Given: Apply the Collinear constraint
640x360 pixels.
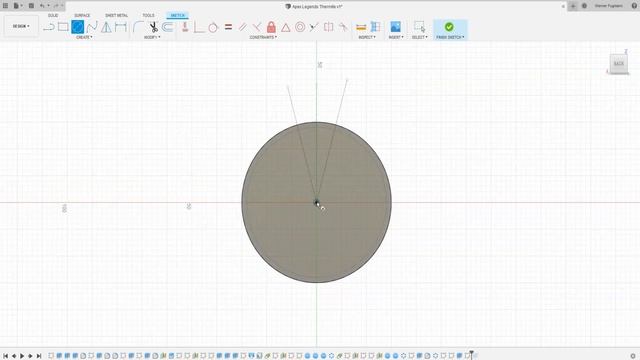Looking at the screenshot, I should [x=314, y=27].
